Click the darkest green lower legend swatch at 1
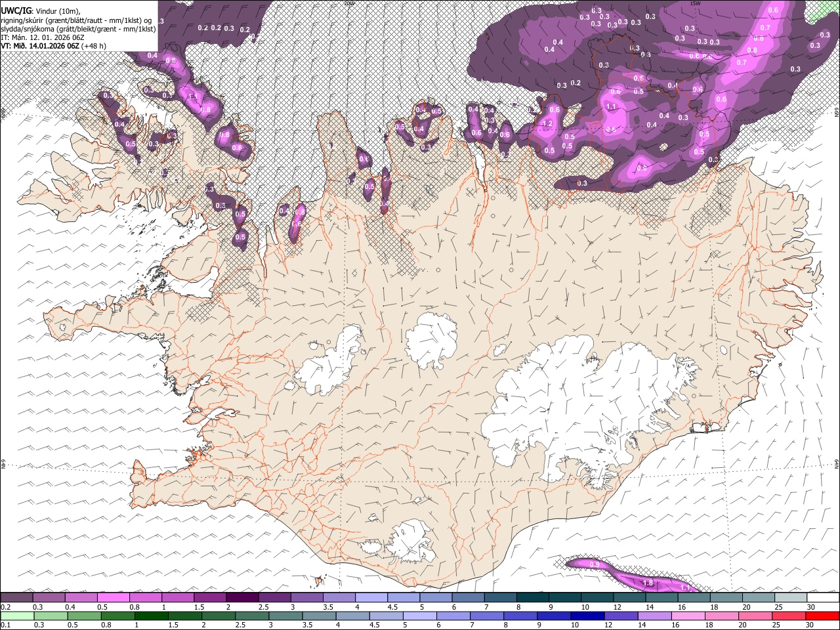Image resolution: width=840 pixels, height=630 pixels. pos(151,616)
